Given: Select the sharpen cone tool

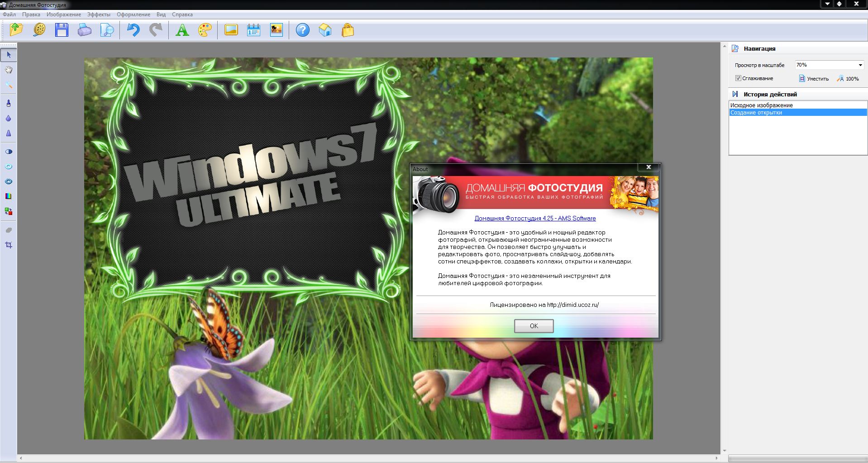Looking at the screenshot, I should (x=9, y=134).
